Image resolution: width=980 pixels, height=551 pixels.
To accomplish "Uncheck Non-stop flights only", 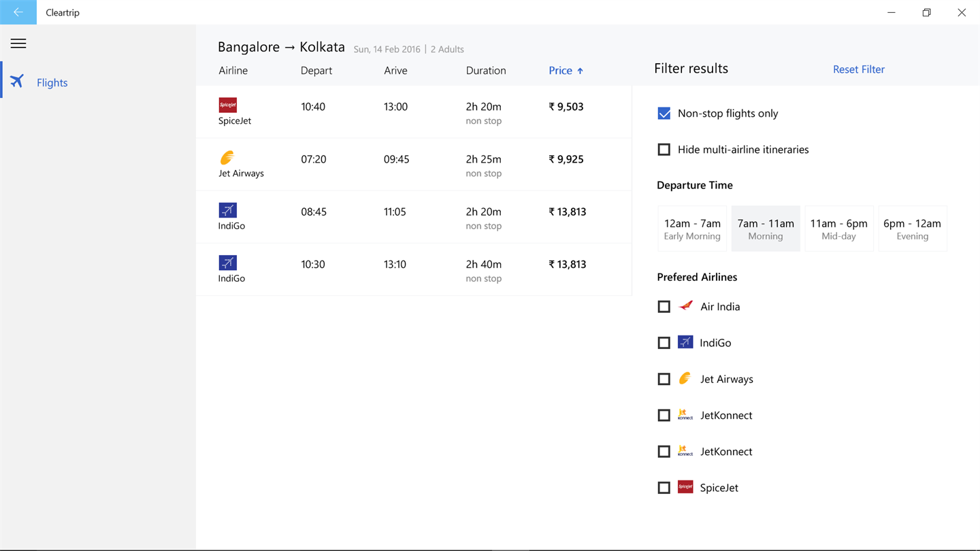I will point(664,114).
